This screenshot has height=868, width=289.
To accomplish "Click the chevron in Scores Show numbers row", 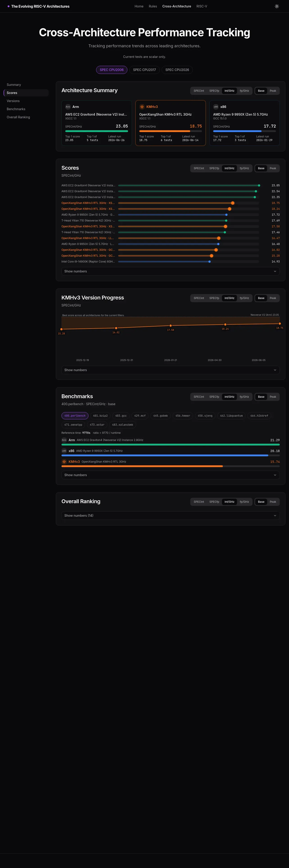I will (x=275, y=271).
